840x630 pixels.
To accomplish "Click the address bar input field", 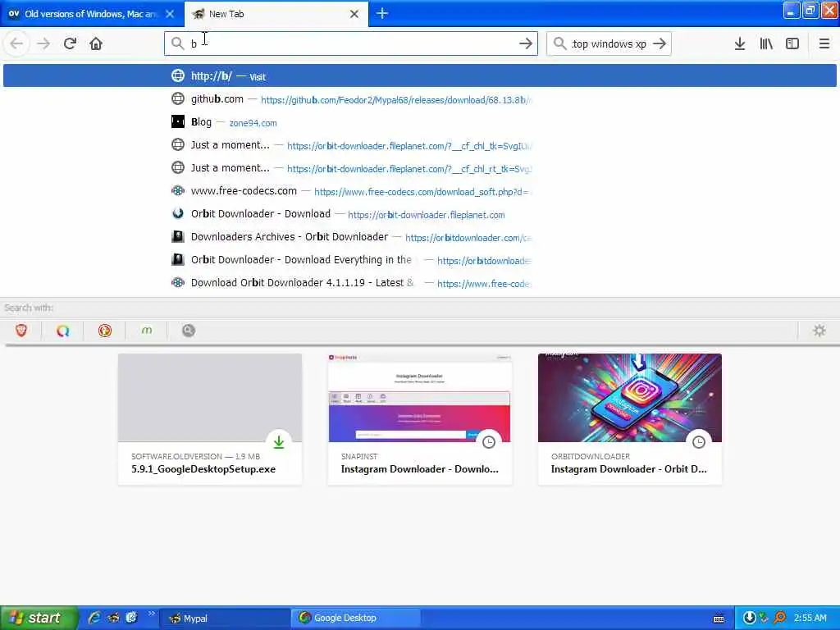I will [x=351, y=43].
